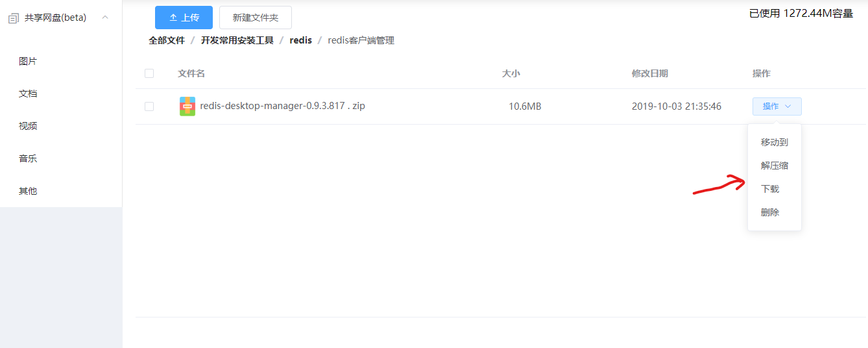Click the 上传 upload button
The height and width of the screenshot is (348, 868).
tap(184, 18)
